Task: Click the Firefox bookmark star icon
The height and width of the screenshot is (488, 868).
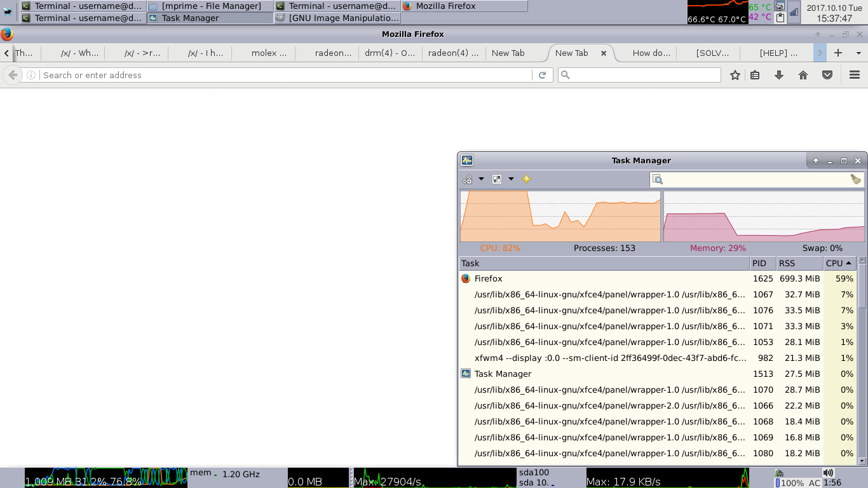Action: (735, 75)
